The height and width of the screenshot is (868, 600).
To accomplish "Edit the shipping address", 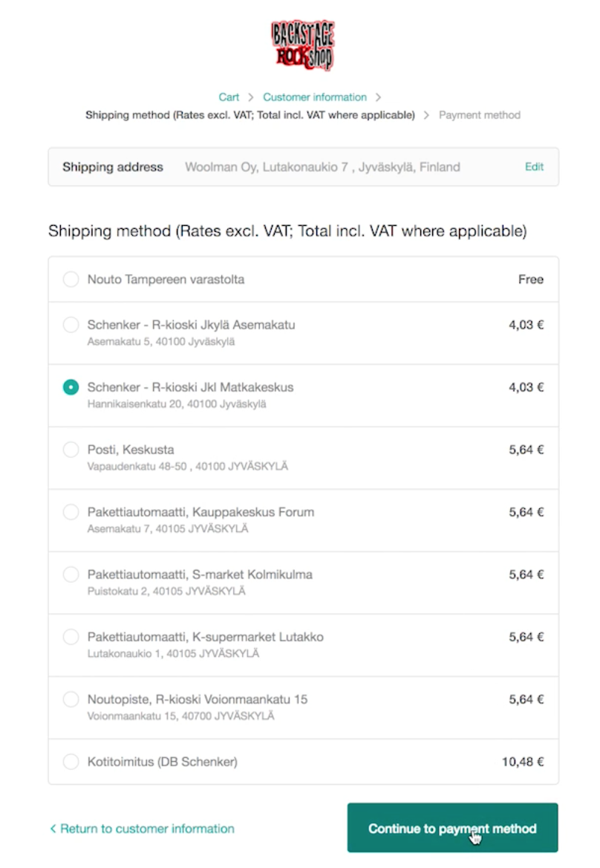I will (534, 166).
